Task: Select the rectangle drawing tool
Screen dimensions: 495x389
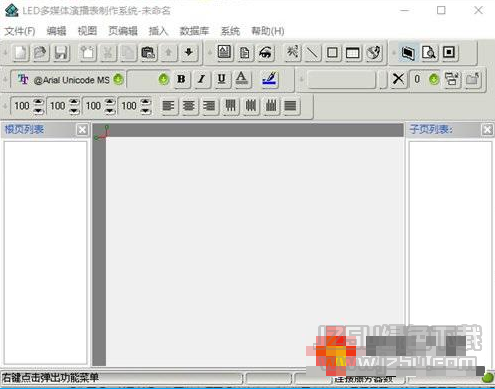Action: 332,53
